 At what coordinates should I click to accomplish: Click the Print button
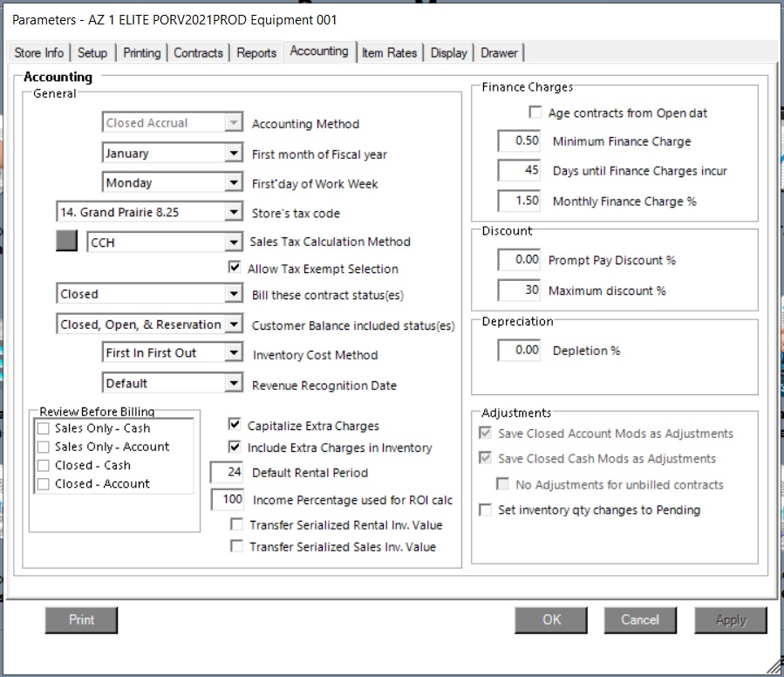pyautogui.click(x=81, y=619)
